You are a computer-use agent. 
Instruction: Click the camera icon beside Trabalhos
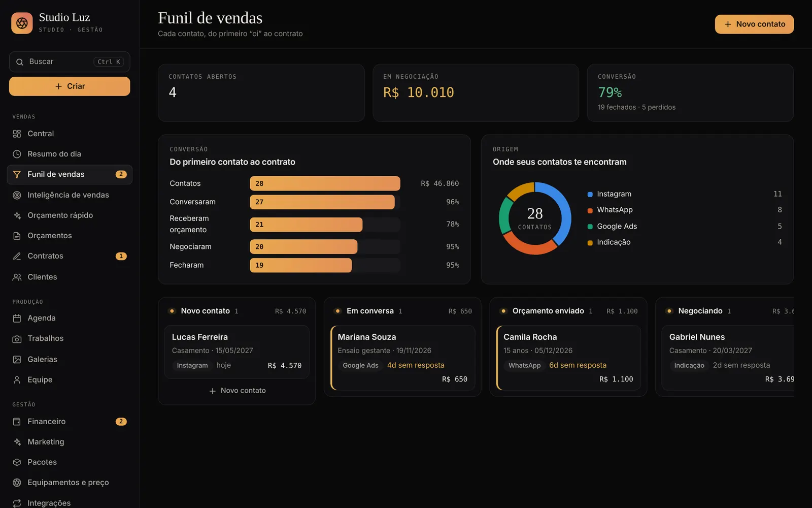17,338
